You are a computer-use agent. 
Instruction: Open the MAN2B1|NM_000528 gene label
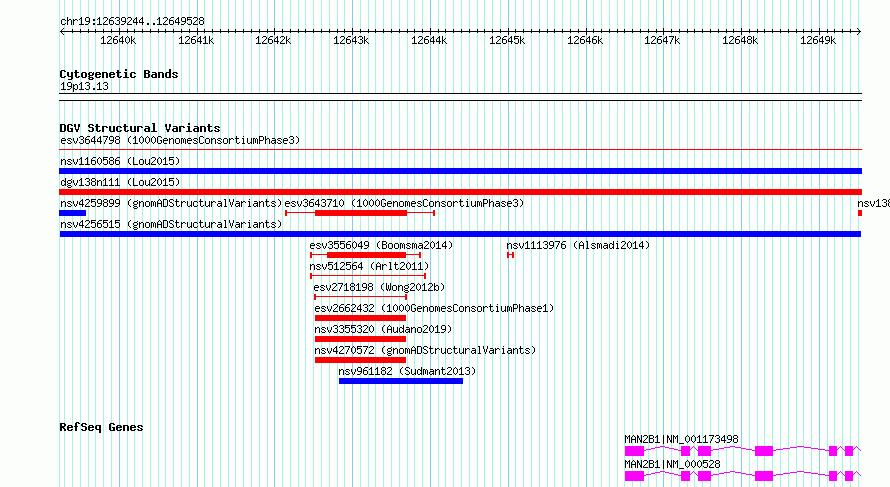(x=672, y=464)
